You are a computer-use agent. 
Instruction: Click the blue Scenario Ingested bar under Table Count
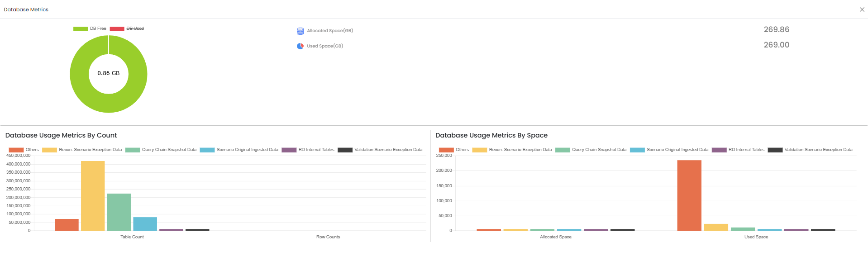pyautogui.click(x=145, y=224)
